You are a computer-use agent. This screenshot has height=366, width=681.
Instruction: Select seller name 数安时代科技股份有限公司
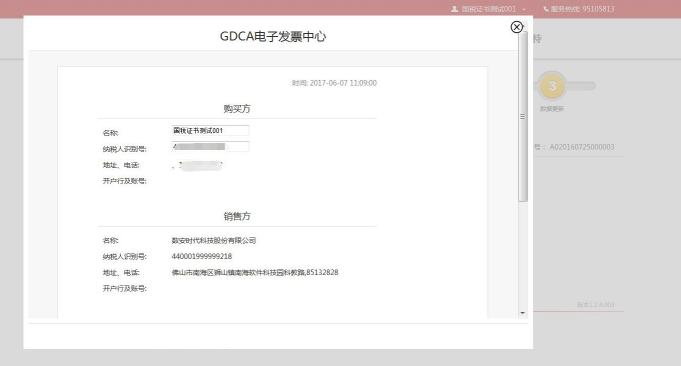coord(214,241)
